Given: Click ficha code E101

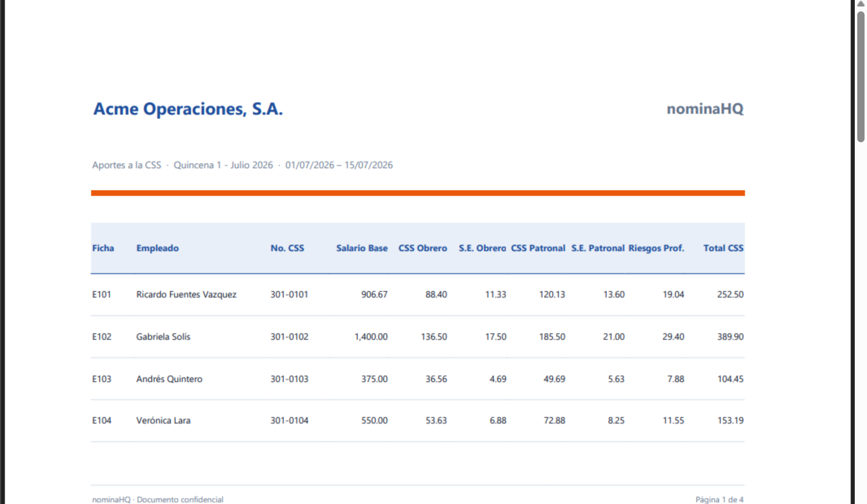Looking at the screenshot, I should pyautogui.click(x=101, y=294).
